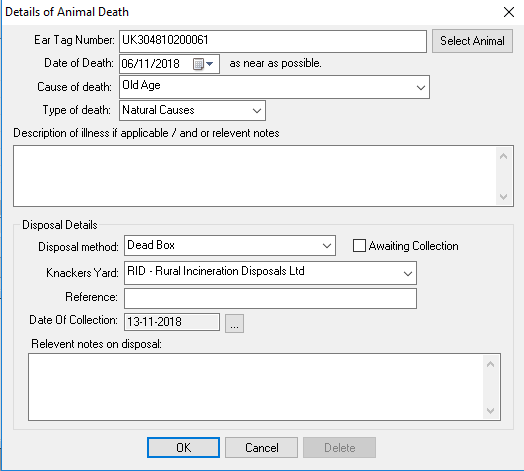524x471 pixels.
Task: Tick the Awaiting Collection checkbox
Action: point(359,246)
